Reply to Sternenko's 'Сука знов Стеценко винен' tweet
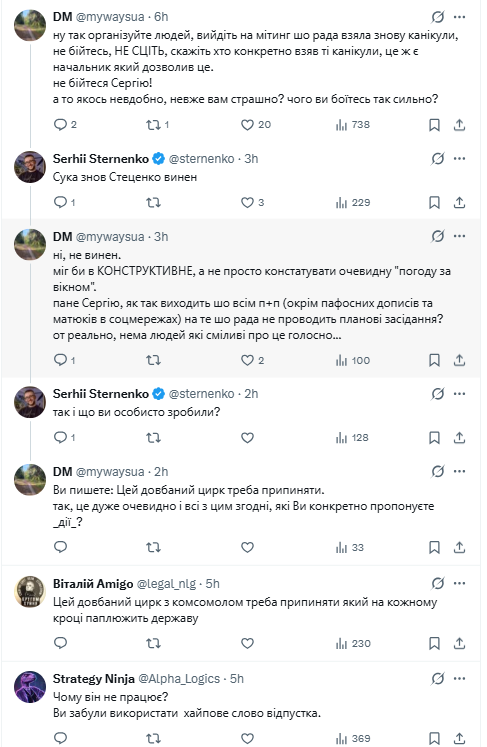 pos(64,202)
